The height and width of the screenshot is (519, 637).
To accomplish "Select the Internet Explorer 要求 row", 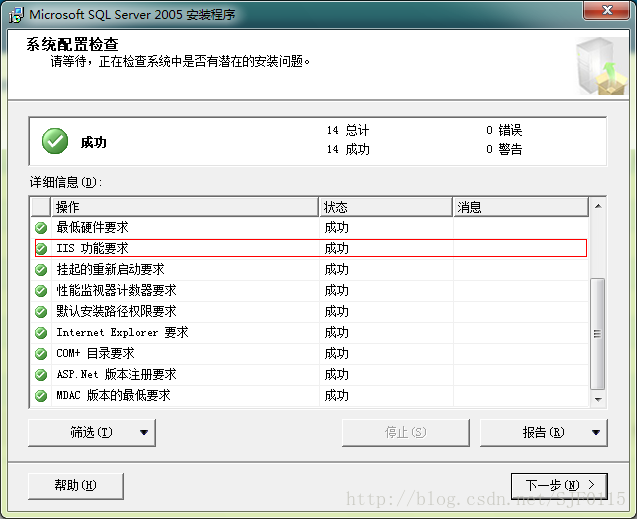I will coord(311,333).
